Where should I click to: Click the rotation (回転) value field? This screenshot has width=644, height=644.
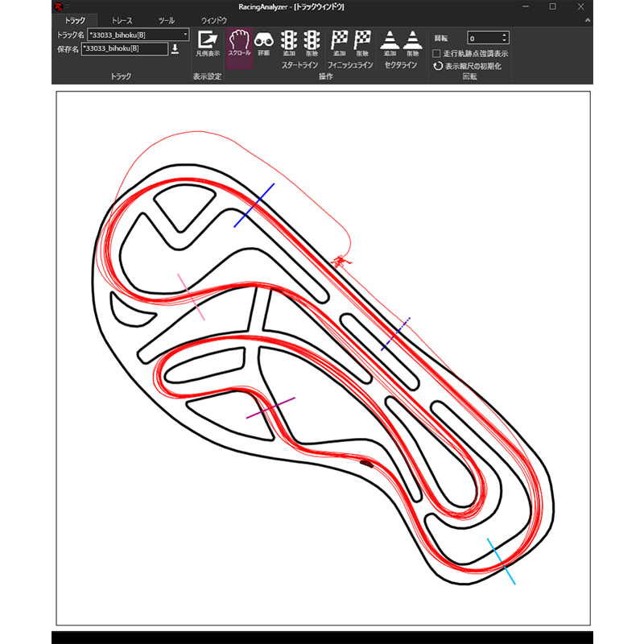(x=483, y=38)
